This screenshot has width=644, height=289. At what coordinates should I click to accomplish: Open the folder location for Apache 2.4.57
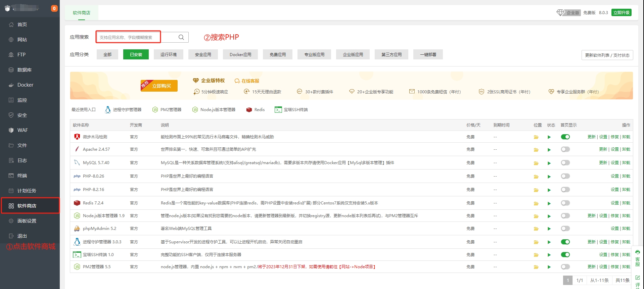(536, 150)
